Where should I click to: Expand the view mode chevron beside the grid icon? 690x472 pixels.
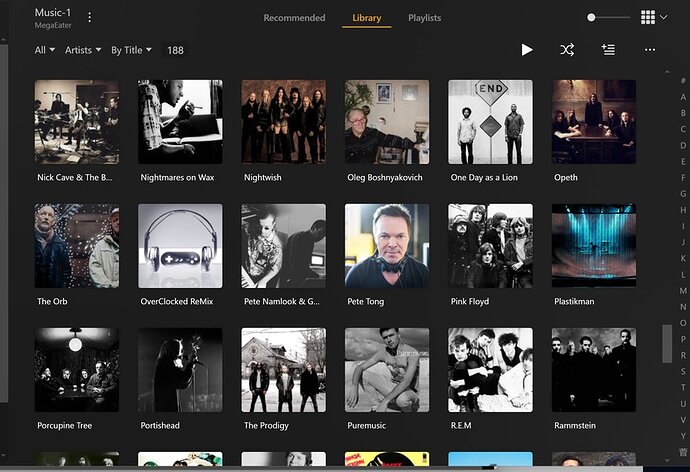tap(664, 17)
